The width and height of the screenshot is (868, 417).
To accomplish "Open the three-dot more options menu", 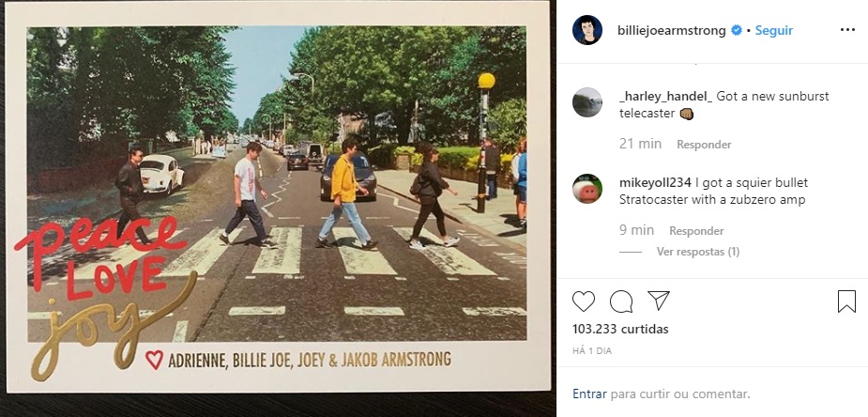I will [847, 30].
